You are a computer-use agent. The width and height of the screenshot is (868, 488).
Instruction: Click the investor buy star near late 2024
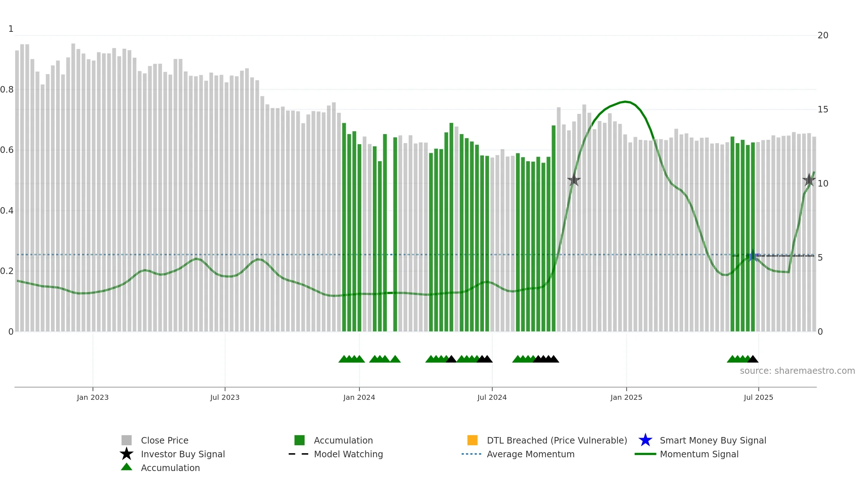click(x=574, y=180)
